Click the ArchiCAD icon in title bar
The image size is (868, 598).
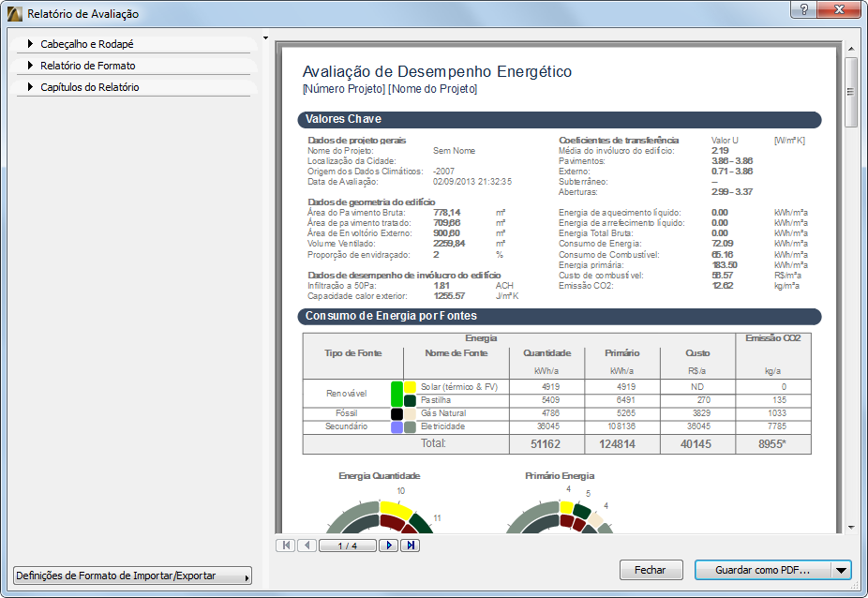[14, 14]
